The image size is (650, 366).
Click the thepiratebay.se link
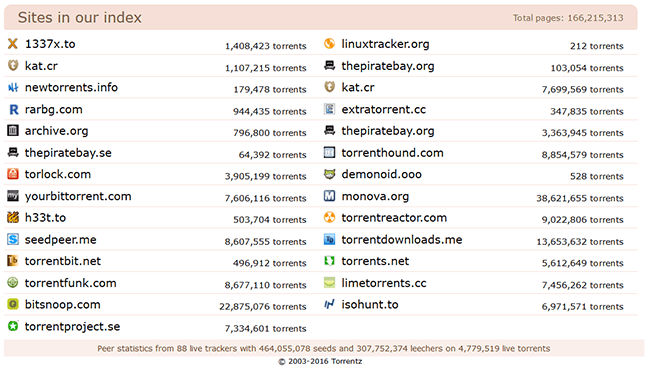[x=68, y=153]
